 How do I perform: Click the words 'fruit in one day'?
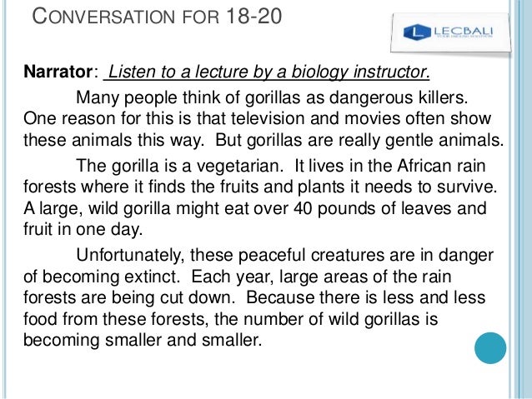coord(83,230)
